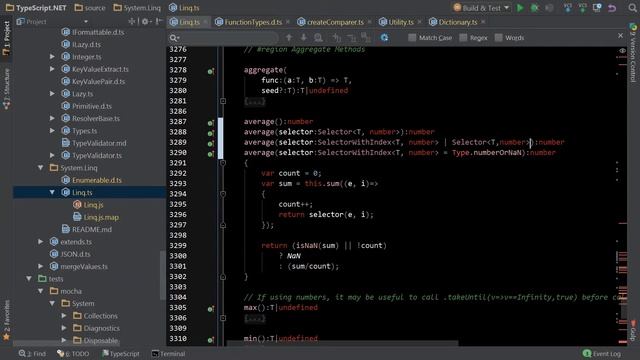640x360 pixels.
Task: Click gutter implement marker on line 3287
Action: [211, 122]
